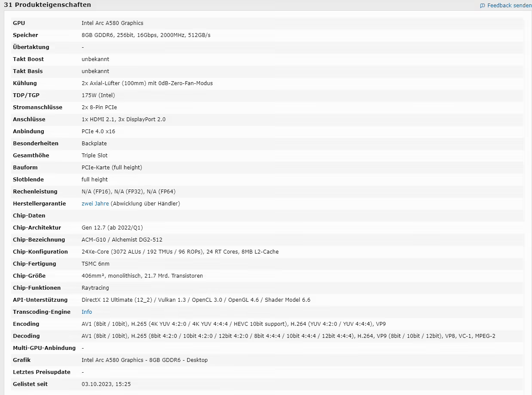Click the Feedback senden speech bubble icon

(x=483, y=6)
